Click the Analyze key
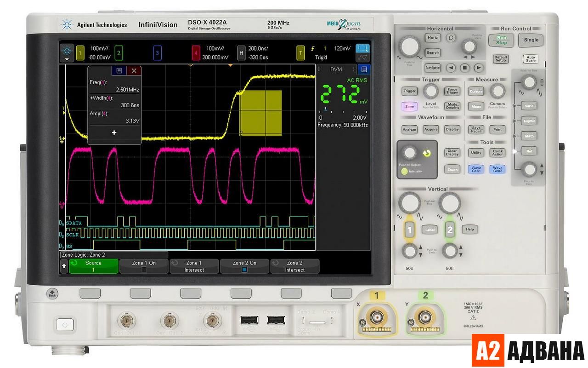Image resolution: width=588 pixels, height=368 pixels. [409, 130]
